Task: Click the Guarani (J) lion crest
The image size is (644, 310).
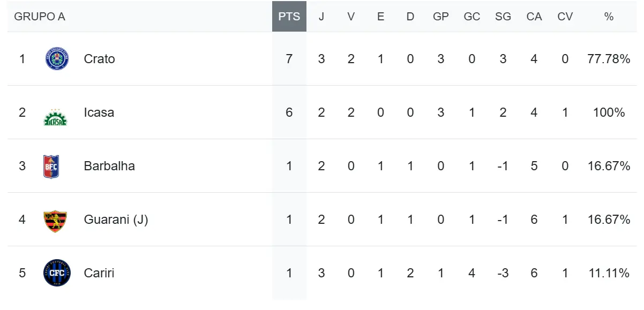Action: [x=55, y=220]
